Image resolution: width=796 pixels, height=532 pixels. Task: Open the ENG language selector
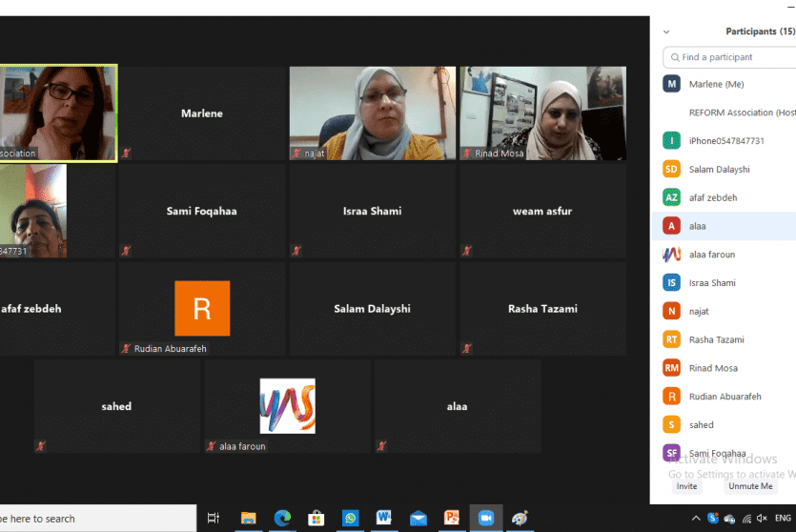pyautogui.click(x=783, y=518)
